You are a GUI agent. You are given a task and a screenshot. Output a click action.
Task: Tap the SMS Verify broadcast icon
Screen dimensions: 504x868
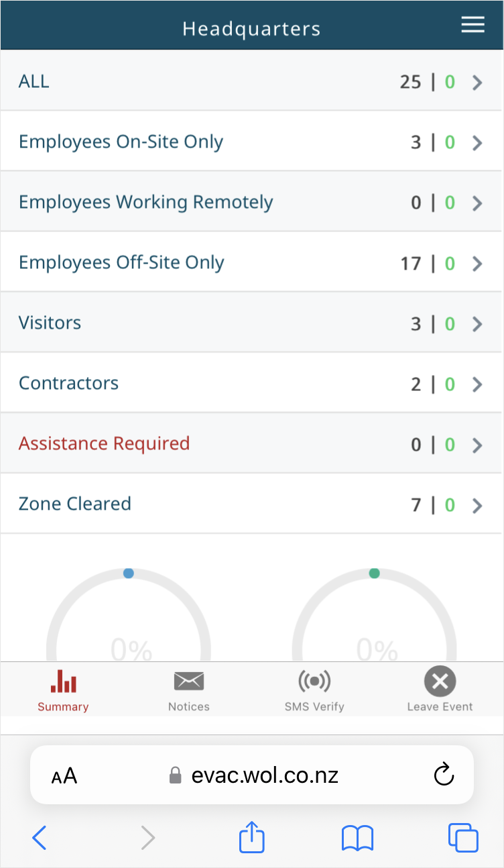tap(314, 682)
